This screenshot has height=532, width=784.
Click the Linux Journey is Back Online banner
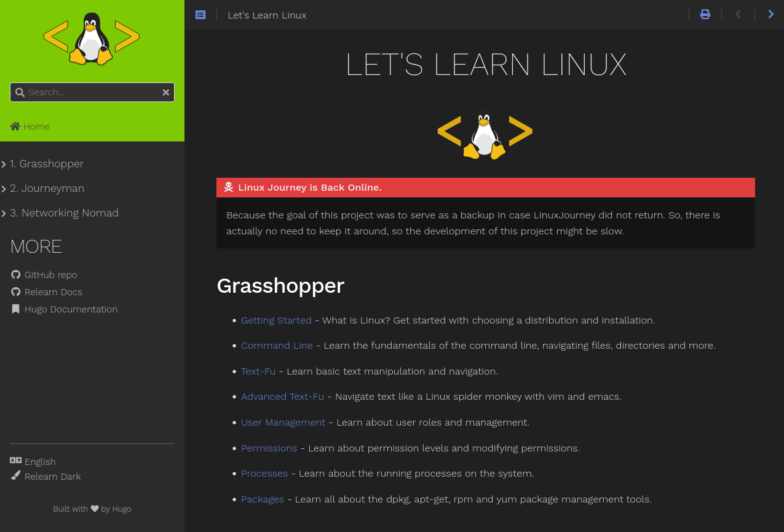(x=486, y=188)
